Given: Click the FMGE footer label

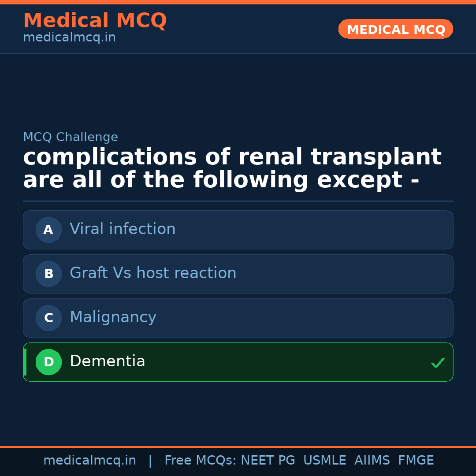Looking at the screenshot, I should [416, 461].
